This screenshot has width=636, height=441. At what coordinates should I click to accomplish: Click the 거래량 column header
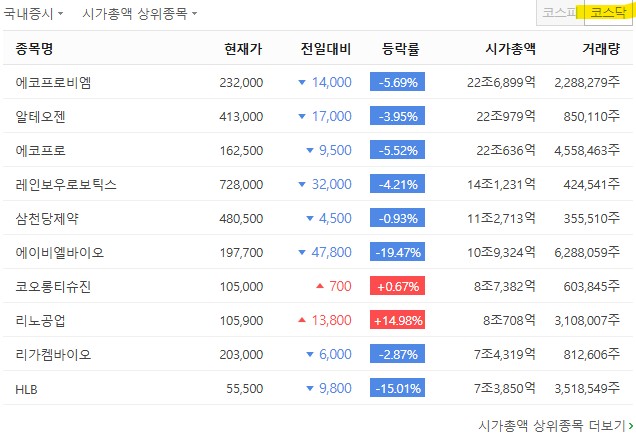[601, 49]
